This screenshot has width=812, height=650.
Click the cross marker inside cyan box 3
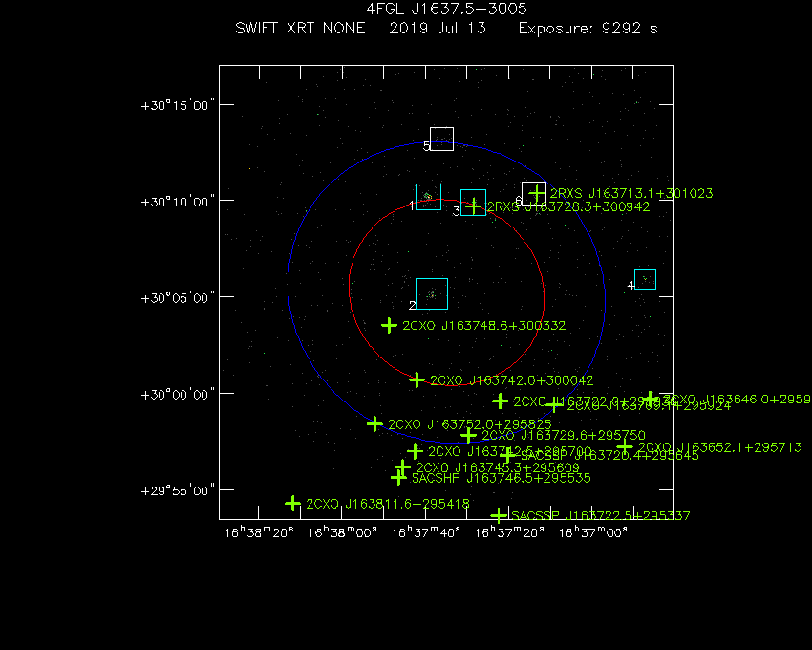coord(473,206)
